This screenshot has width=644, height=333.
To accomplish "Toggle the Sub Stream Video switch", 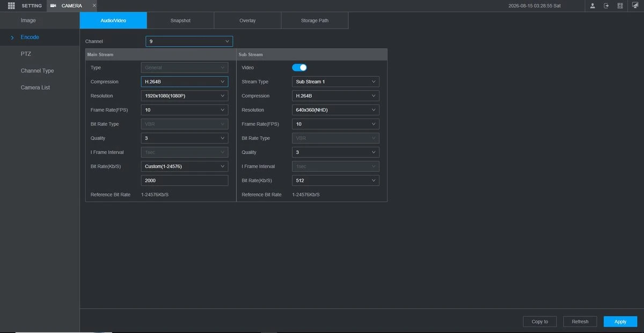I will click(299, 68).
